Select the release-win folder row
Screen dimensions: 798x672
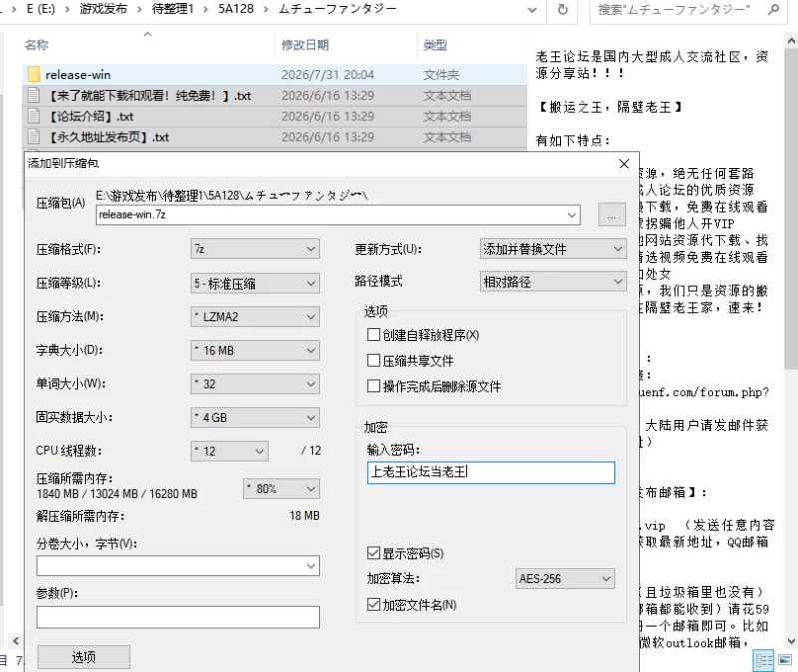coord(274,74)
